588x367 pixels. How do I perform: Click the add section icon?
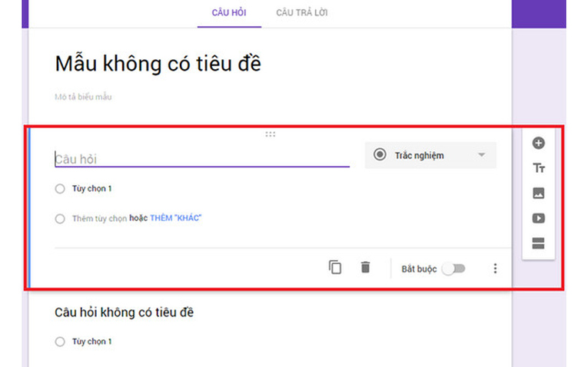tap(539, 243)
